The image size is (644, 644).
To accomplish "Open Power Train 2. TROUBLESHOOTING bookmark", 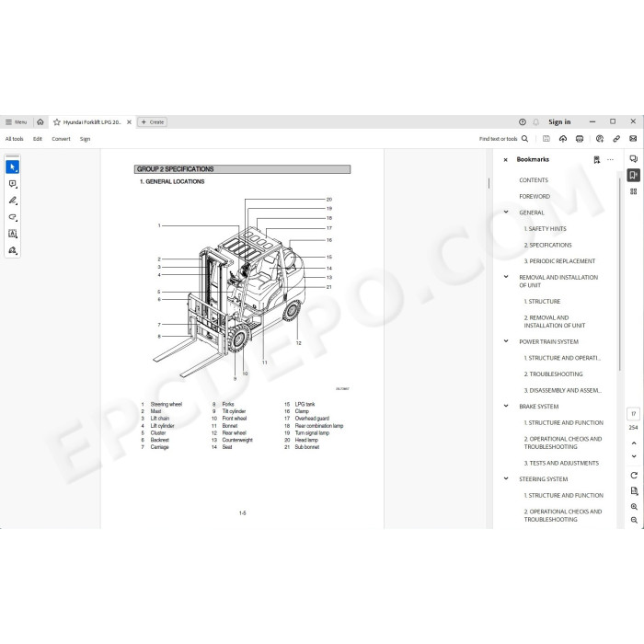I will [x=553, y=374].
